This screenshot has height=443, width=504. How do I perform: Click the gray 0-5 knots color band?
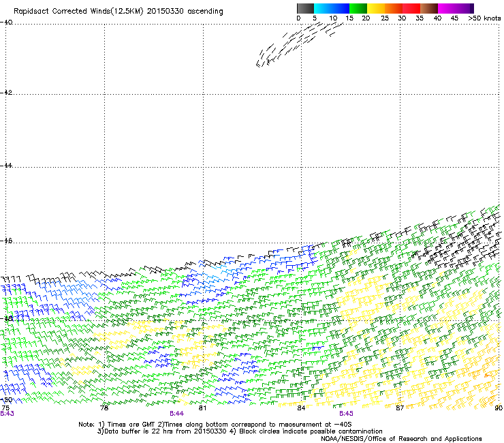305,8
